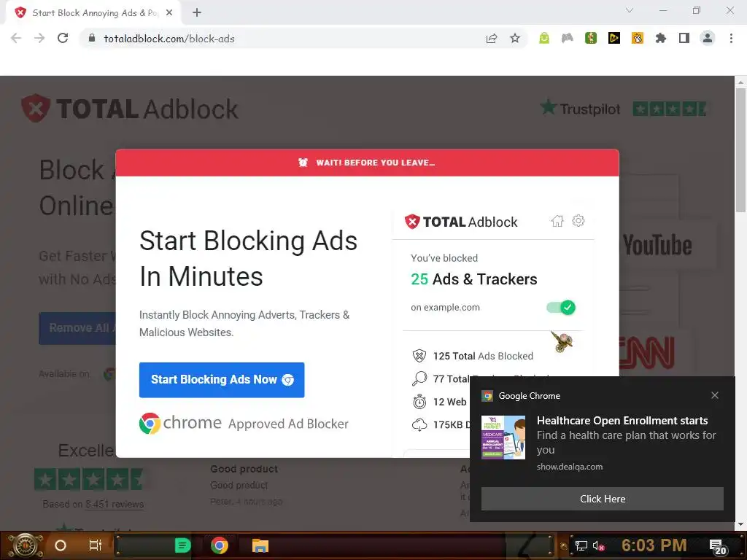Click the browser forward arrow
Screen dimensions: 747x560
[x=39, y=39]
